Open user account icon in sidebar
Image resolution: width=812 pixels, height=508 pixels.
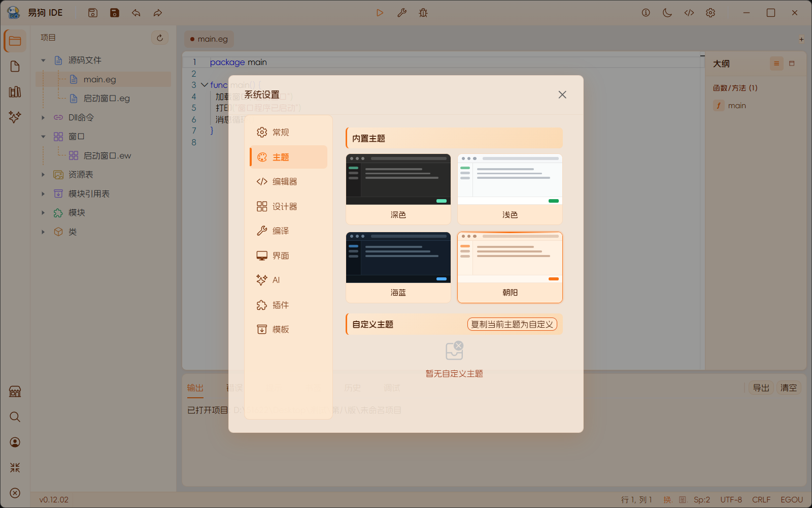pos(15,442)
